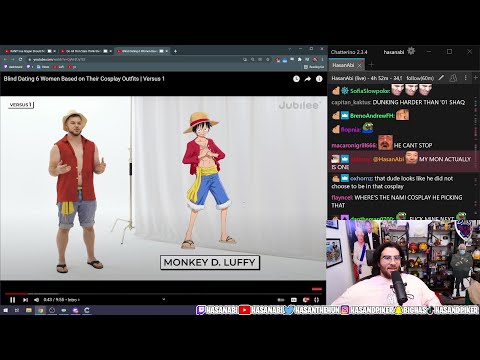Add a new Chatterino split
The image size is (480, 360).
click(x=476, y=78)
